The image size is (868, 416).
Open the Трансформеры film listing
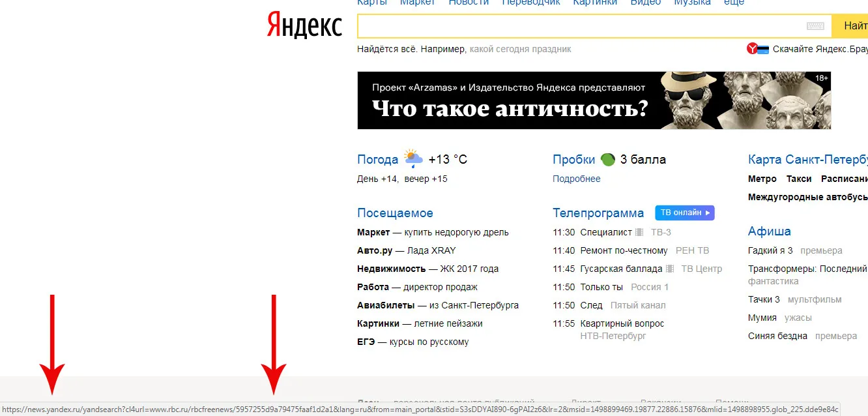point(807,269)
